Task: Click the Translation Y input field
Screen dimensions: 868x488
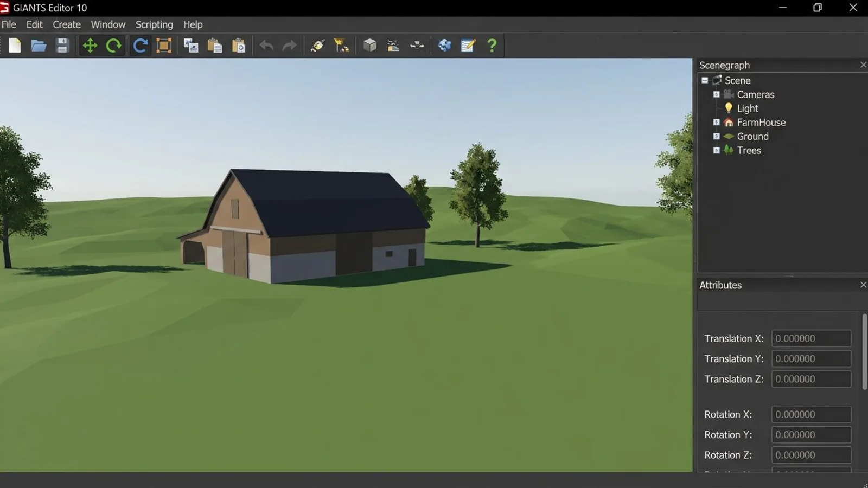Action: (x=811, y=358)
